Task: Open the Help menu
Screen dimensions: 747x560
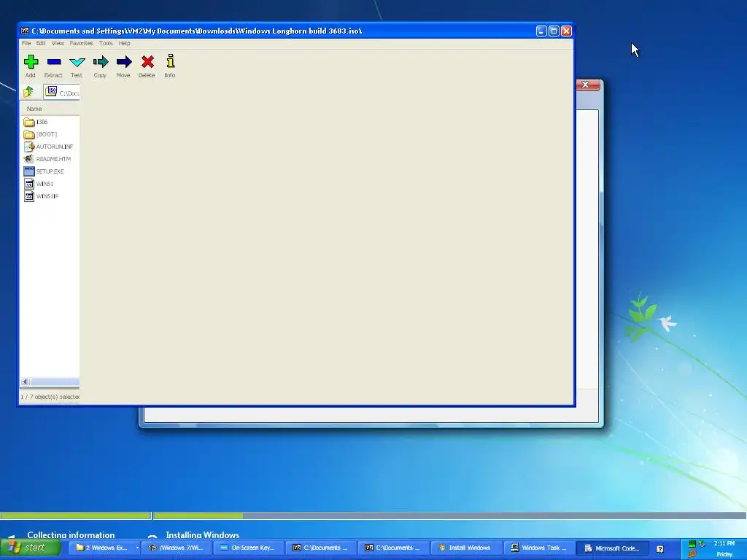Action: 124,43
